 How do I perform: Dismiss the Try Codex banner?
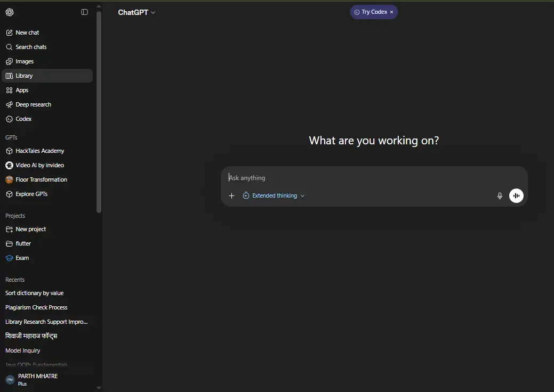(x=391, y=12)
